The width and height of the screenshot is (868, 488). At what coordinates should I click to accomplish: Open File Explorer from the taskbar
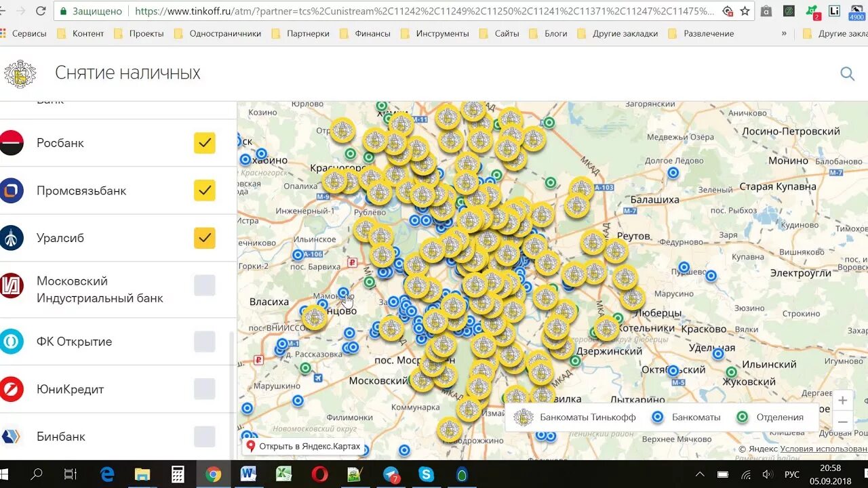(142, 474)
